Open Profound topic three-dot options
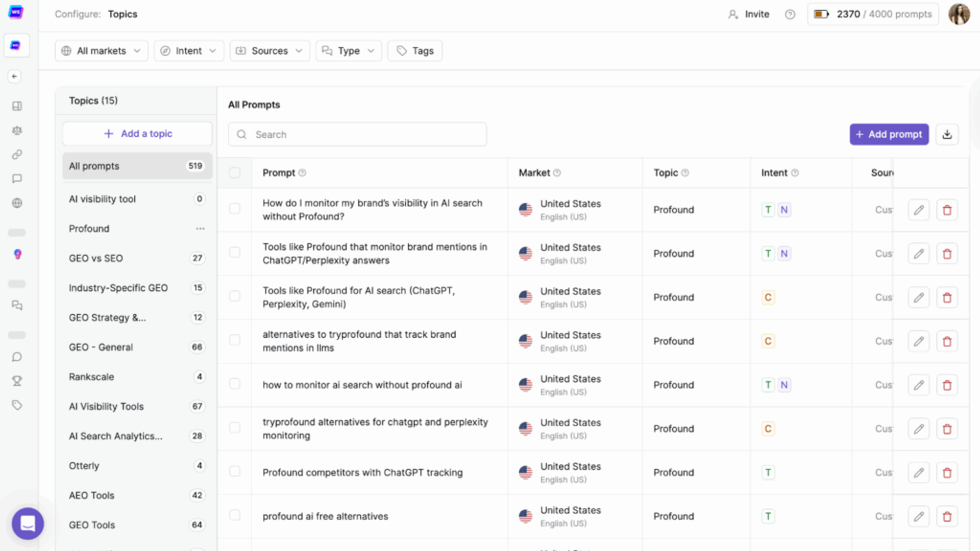Image resolution: width=980 pixels, height=551 pixels. tap(200, 229)
